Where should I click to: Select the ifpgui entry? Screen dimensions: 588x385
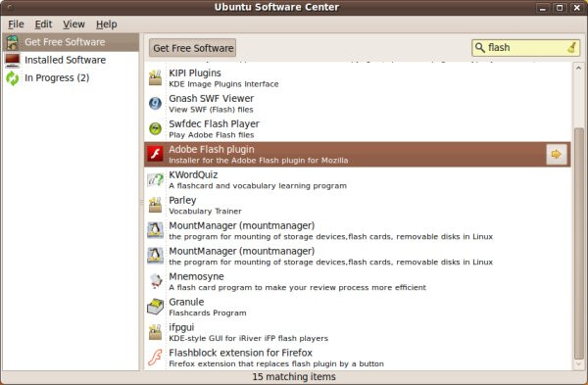(x=358, y=332)
